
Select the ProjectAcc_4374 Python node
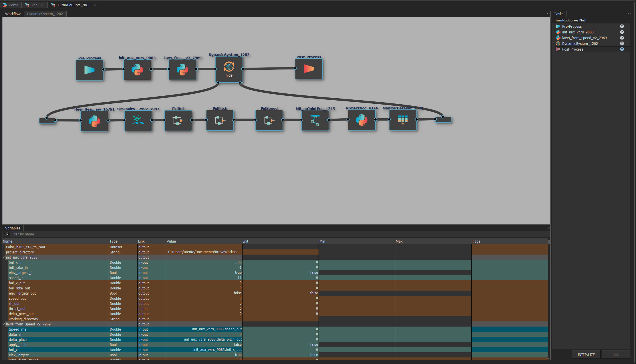[362, 120]
